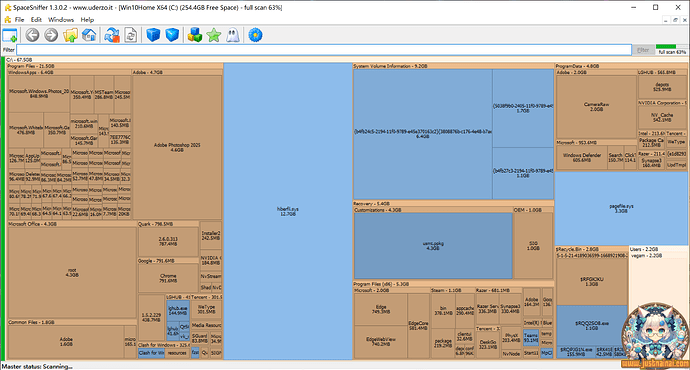Click the Home house icon
Screen dimensions: 690x370
pyautogui.click(x=89, y=35)
